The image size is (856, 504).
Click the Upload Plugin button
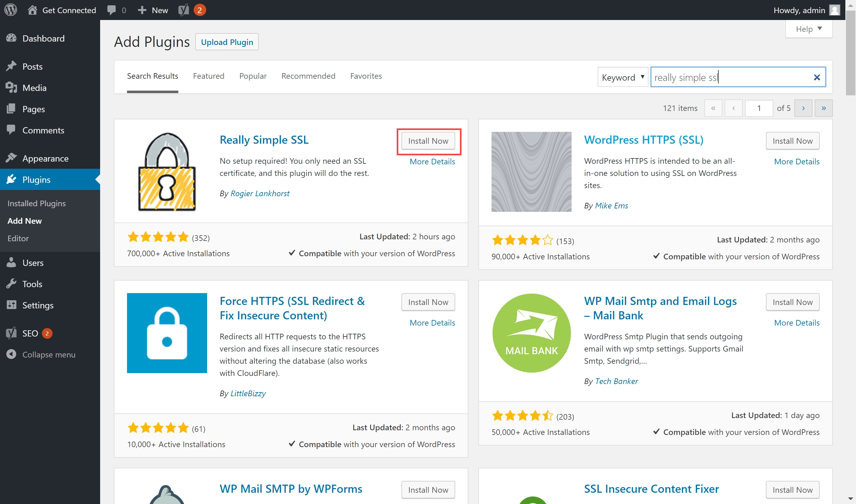coord(227,41)
